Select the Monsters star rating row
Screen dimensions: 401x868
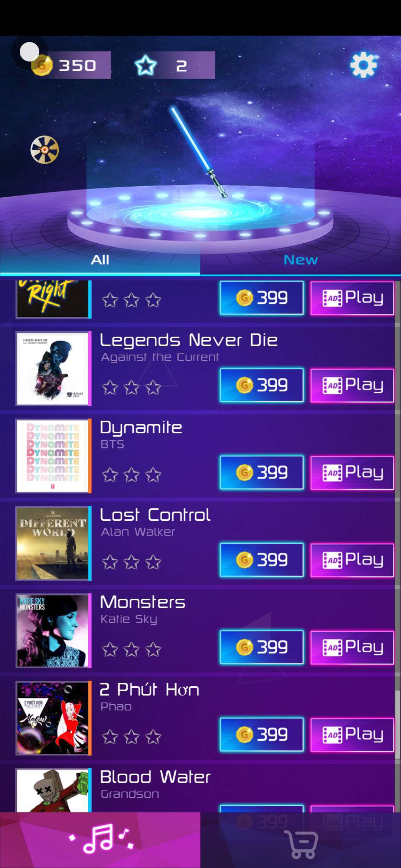[131, 650]
